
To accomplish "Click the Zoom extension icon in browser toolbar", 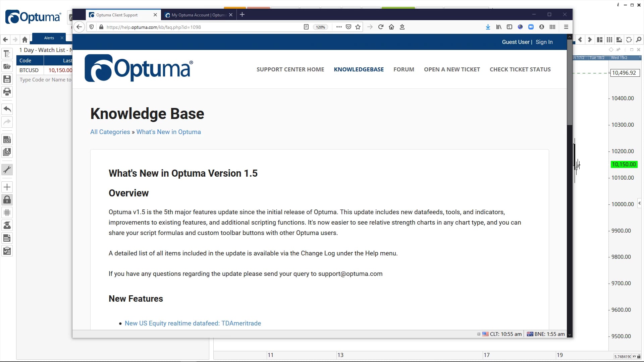I will [x=531, y=27].
